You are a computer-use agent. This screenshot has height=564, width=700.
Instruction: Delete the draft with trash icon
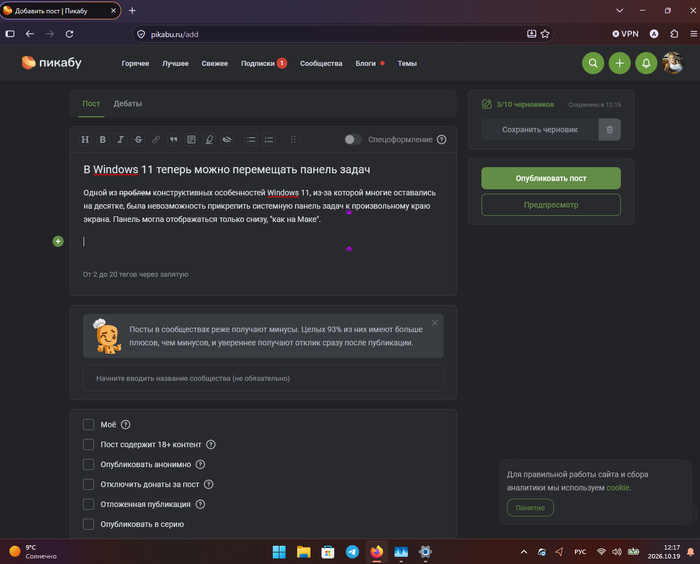(609, 130)
